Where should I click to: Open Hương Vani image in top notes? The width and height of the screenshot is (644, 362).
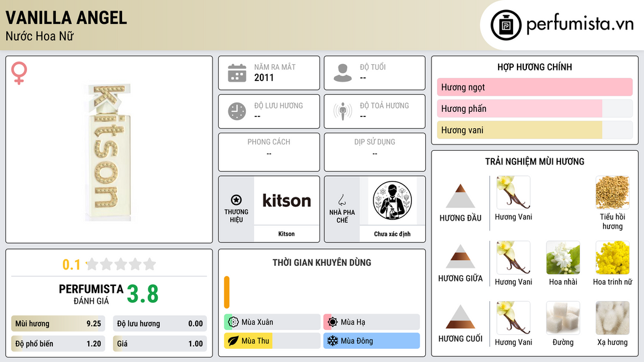[513, 192]
